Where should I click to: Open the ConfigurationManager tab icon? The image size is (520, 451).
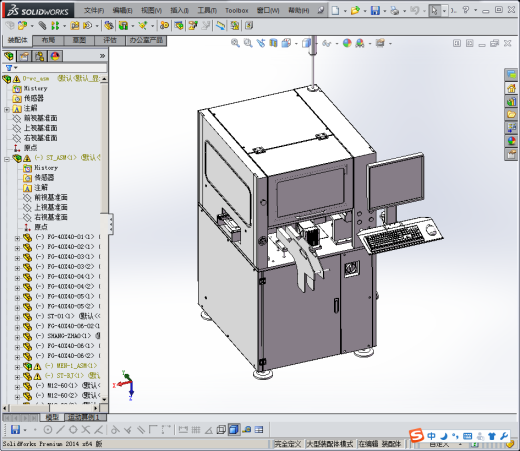39,56
